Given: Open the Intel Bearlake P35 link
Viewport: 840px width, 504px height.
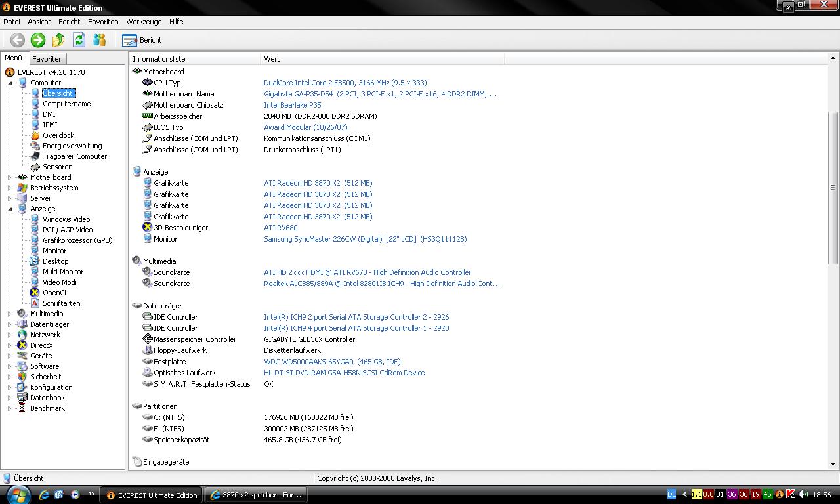Looking at the screenshot, I should (x=293, y=105).
